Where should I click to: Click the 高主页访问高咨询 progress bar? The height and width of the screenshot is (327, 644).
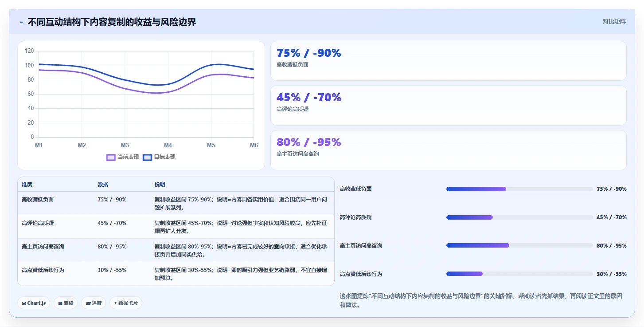pyautogui.click(x=519, y=245)
